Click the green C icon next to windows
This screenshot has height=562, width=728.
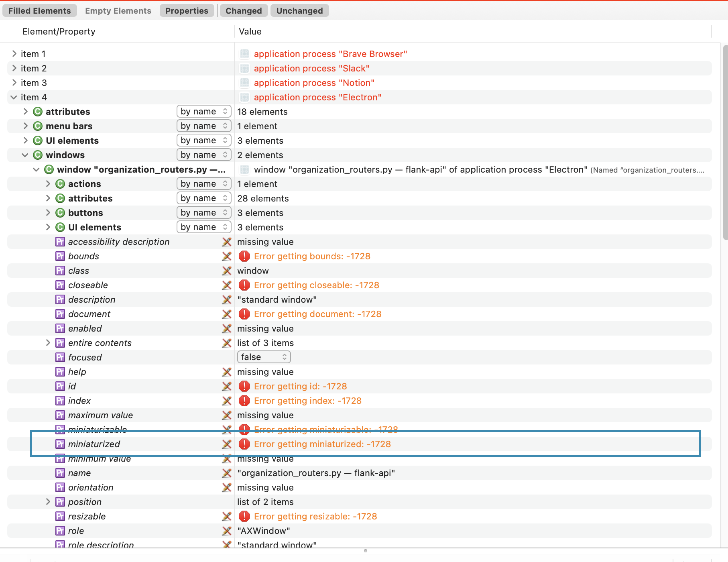tap(38, 155)
